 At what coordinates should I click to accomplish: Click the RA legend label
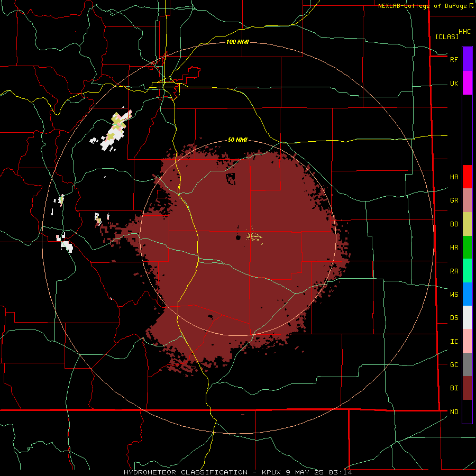click(x=454, y=271)
